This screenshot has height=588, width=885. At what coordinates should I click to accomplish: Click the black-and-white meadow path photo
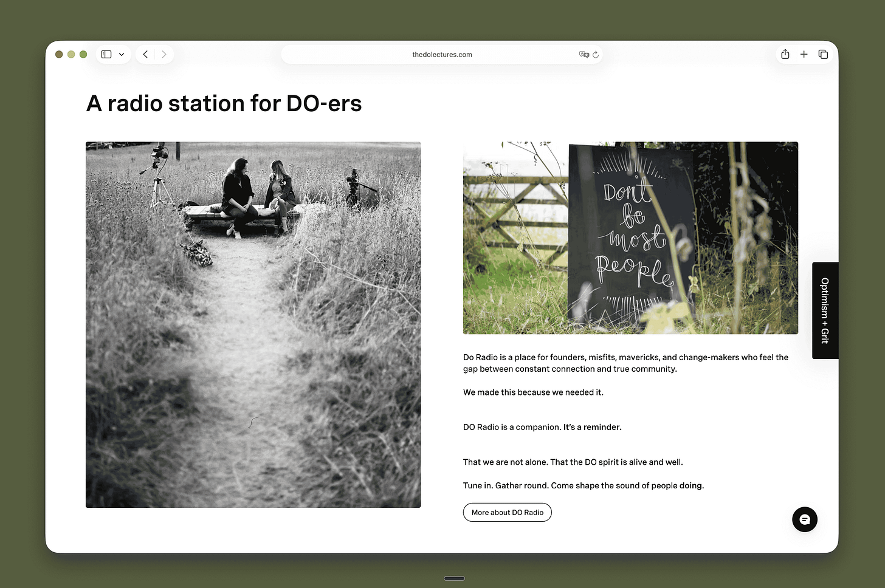(253, 325)
